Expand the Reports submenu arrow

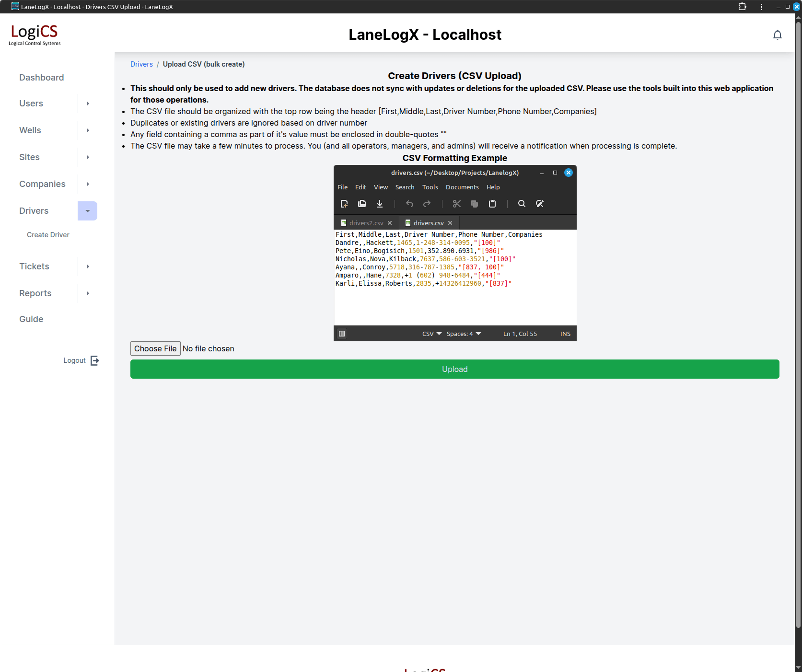88,293
